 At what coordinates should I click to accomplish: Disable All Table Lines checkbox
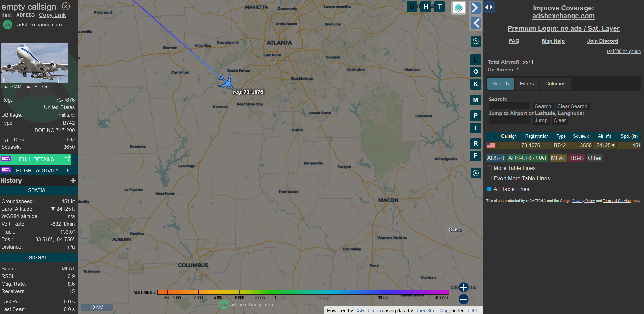point(489,189)
